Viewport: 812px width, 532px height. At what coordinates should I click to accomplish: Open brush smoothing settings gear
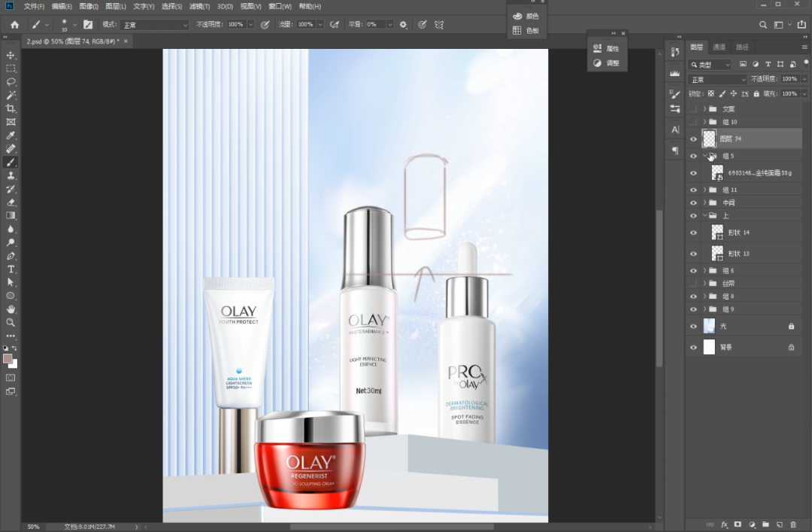[403, 24]
